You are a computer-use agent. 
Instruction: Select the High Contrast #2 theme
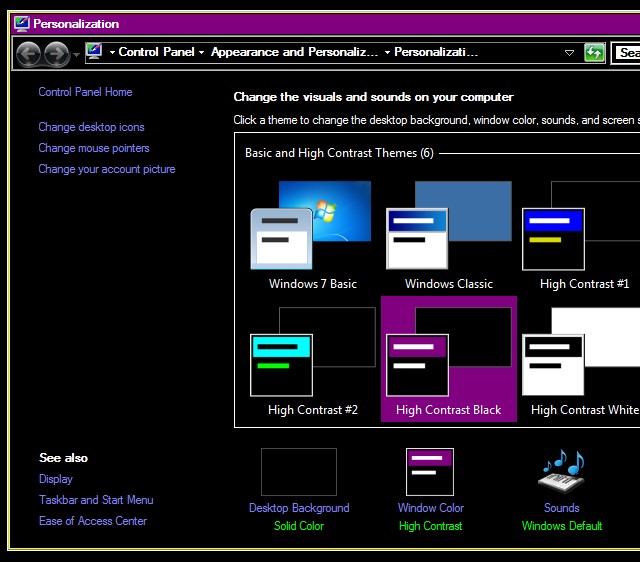click(x=313, y=361)
